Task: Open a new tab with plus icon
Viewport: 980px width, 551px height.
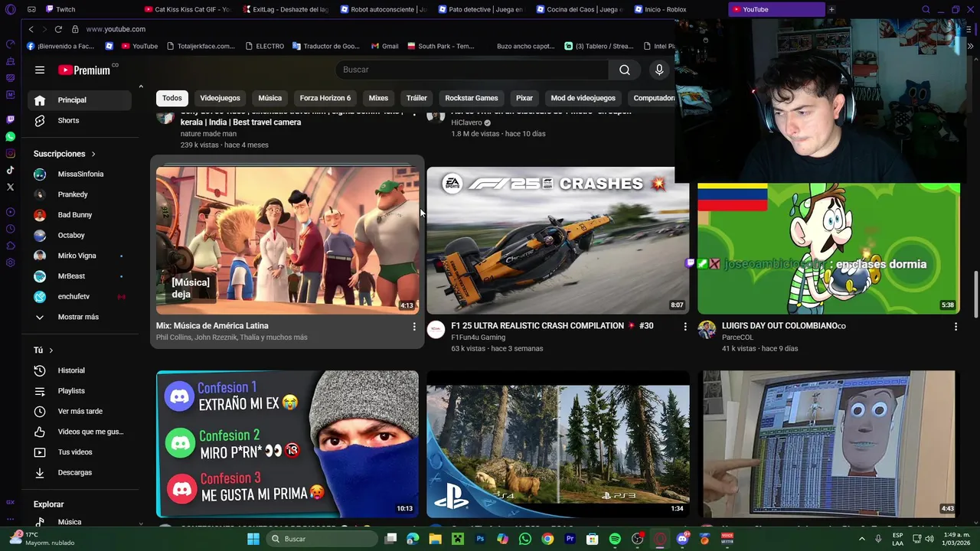Action: click(831, 9)
